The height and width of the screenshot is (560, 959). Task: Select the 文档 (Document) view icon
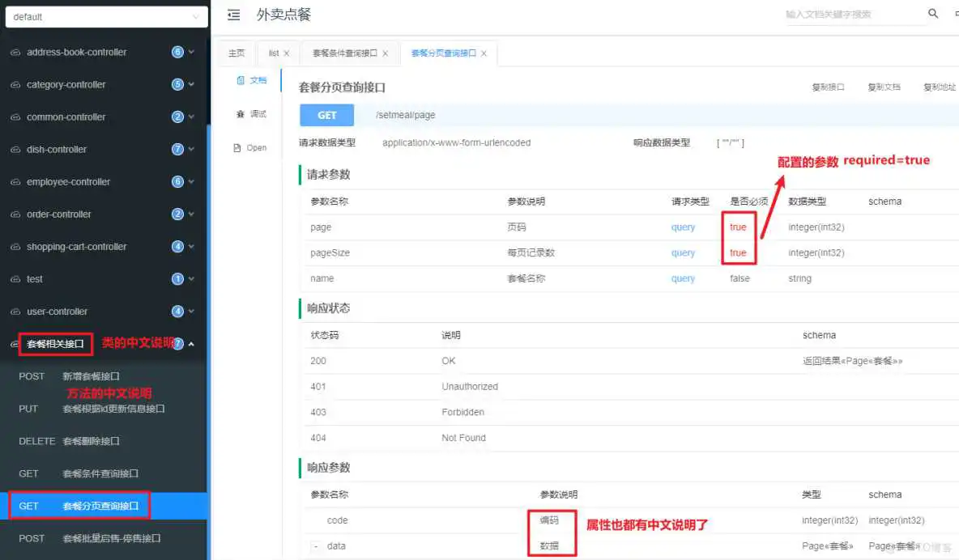[x=248, y=80]
